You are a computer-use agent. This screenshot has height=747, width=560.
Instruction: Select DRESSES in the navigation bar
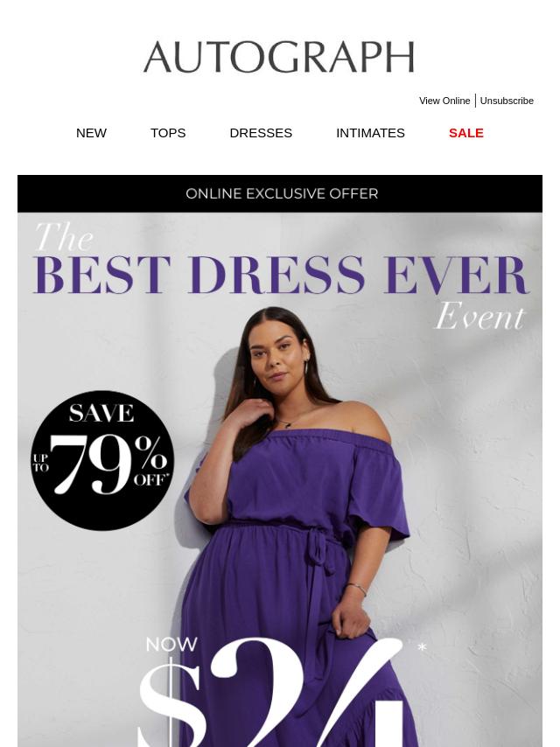click(261, 133)
